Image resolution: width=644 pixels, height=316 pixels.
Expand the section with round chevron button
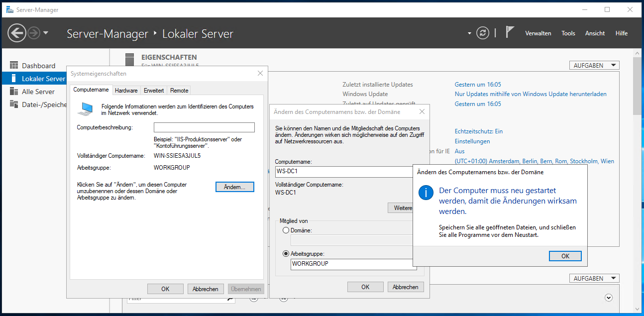(x=608, y=298)
